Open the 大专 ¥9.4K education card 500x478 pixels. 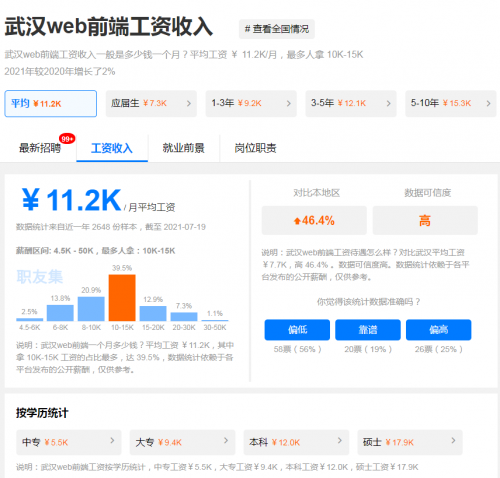click(182, 442)
